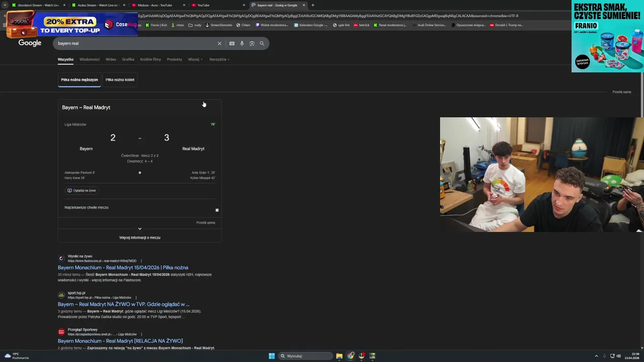The height and width of the screenshot is (362, 644).
Task: Open weather widget showing 13°C
Action: coord(17,356)
